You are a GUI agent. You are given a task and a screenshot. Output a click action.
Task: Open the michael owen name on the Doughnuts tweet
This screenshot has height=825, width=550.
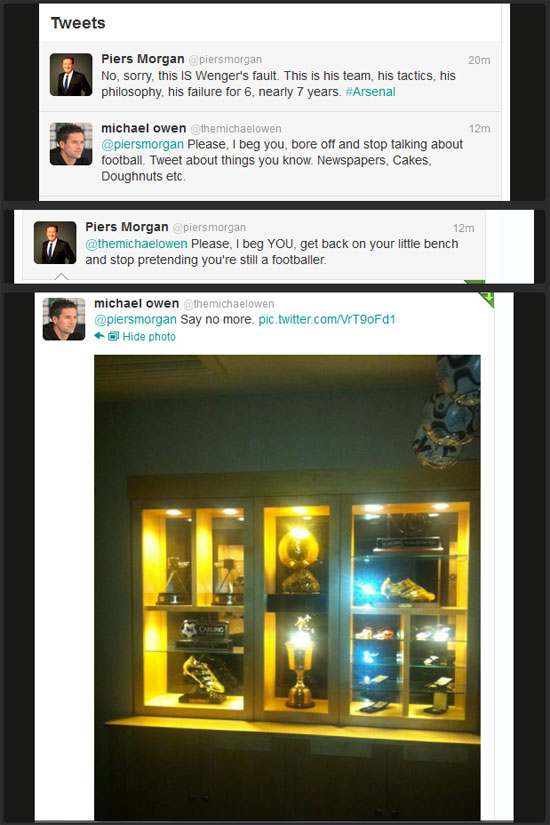tap(144, 128)
